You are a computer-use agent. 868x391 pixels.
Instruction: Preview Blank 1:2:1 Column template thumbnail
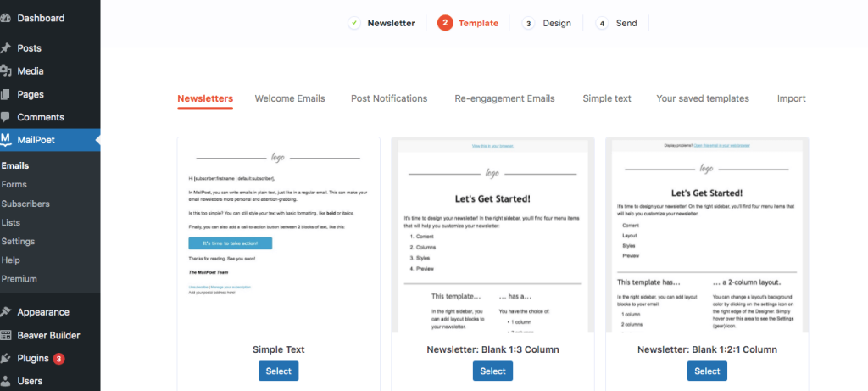tap(708, 236)
